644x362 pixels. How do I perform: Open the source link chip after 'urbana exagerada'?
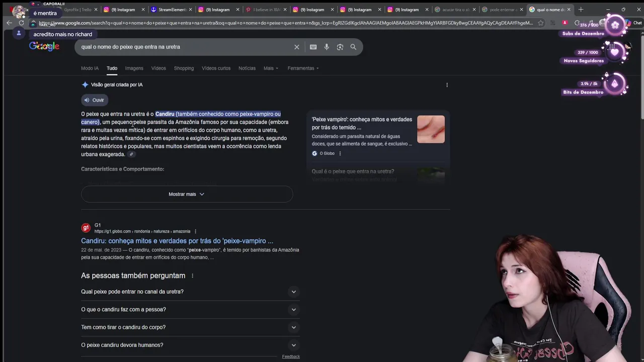[131, 154]
